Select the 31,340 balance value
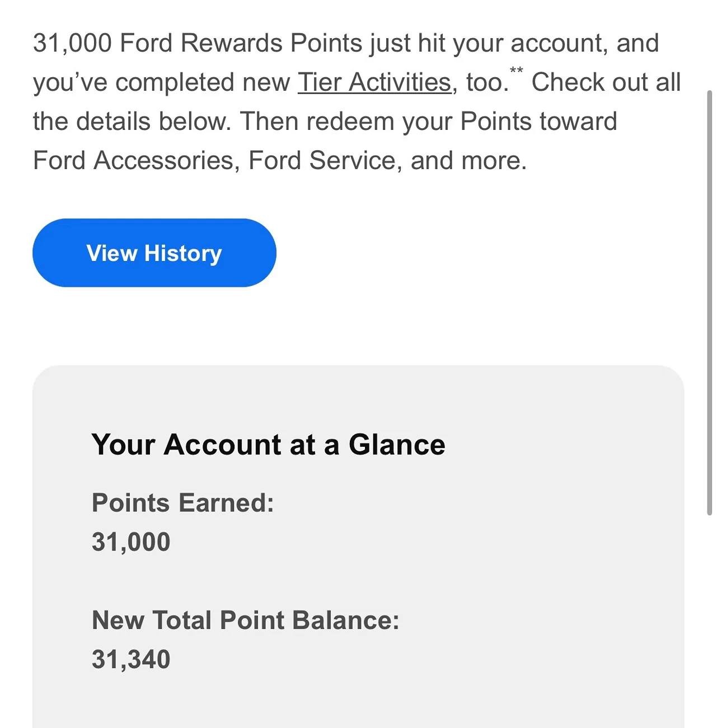Image resolution: width=717 pixels, height=728 pixels. pyautogui.click(x=131, y=660)
